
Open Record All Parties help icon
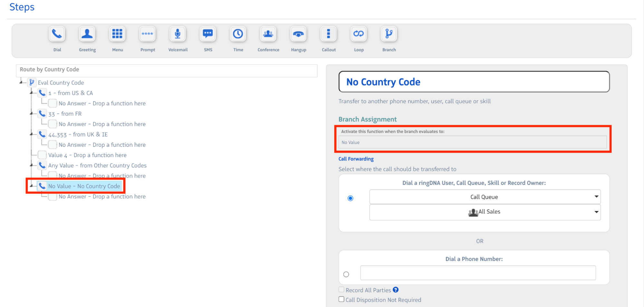pos(396,290)
